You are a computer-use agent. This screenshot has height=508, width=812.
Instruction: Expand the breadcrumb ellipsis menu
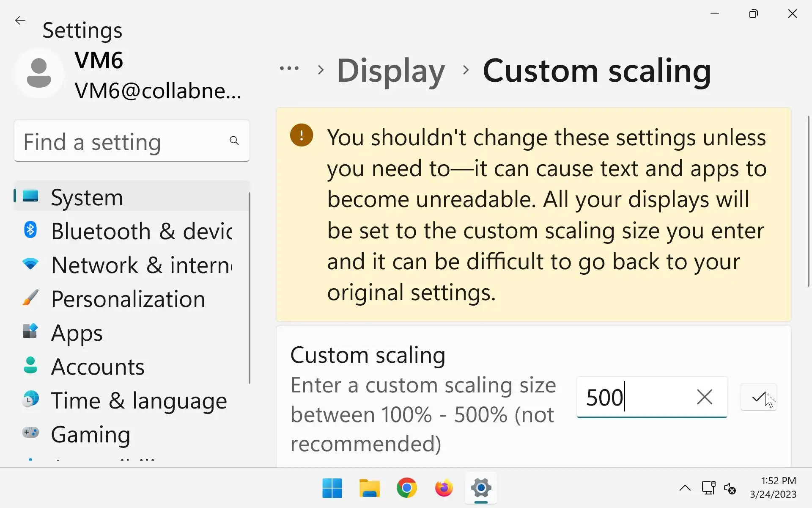coord(289,69)
